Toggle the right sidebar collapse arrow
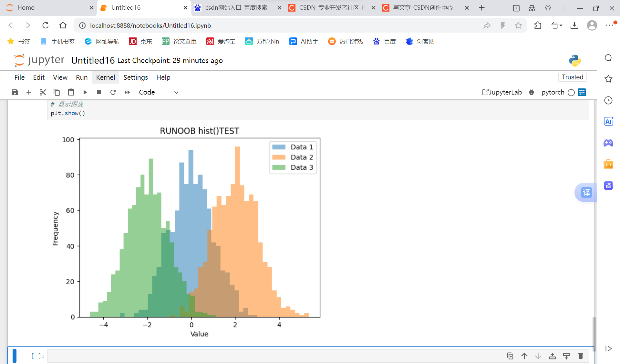Screen dimensions: 620x364 click(608, 349)
